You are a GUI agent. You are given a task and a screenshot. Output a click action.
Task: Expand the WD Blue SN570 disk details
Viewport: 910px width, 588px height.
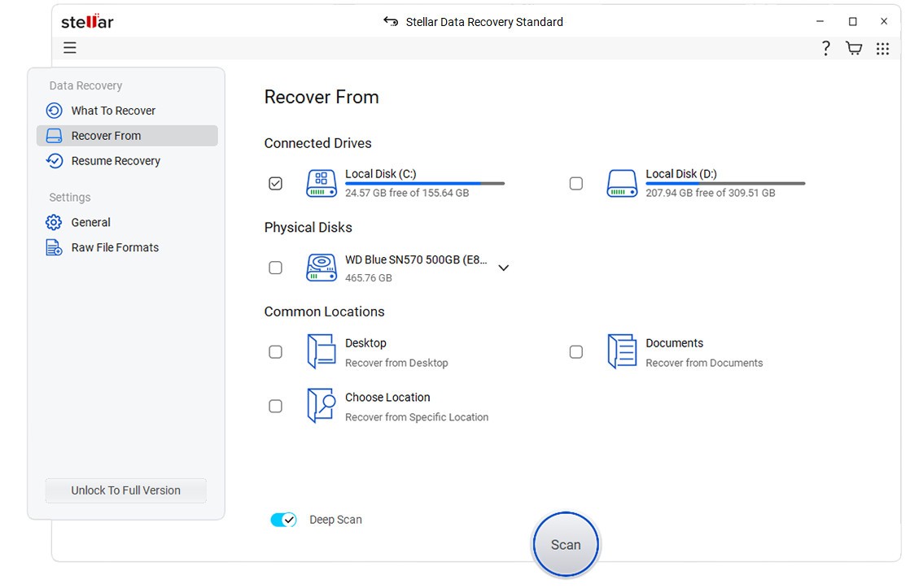click(503, 267)
